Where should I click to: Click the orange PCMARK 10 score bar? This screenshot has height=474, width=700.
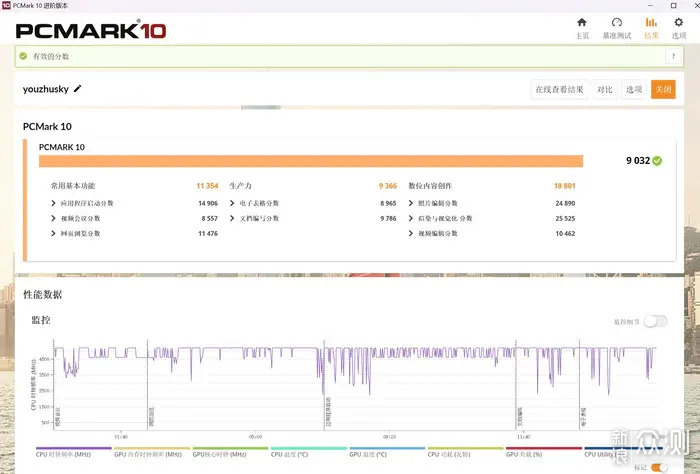(311, 161)
